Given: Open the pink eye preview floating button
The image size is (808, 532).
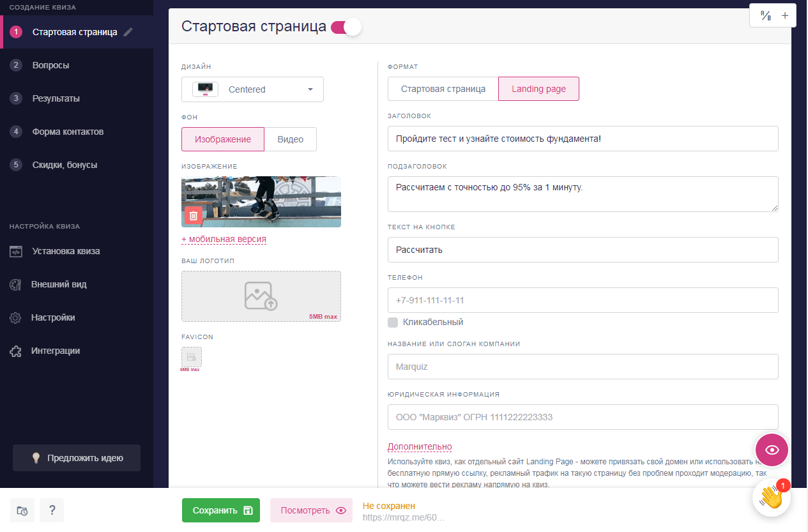Looking at the screenshot, I should coord(772,450).
